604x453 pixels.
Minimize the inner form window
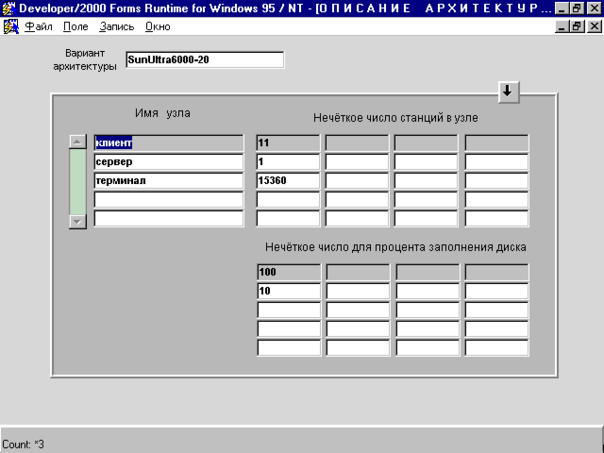pyautogui.click(x=562, y=27)
